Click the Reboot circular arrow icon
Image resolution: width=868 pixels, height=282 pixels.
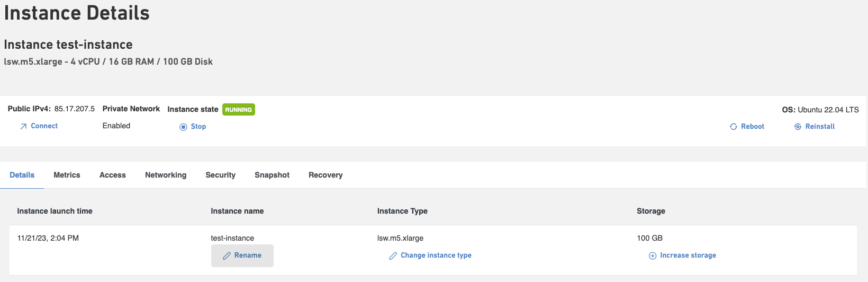click(734, 127)
